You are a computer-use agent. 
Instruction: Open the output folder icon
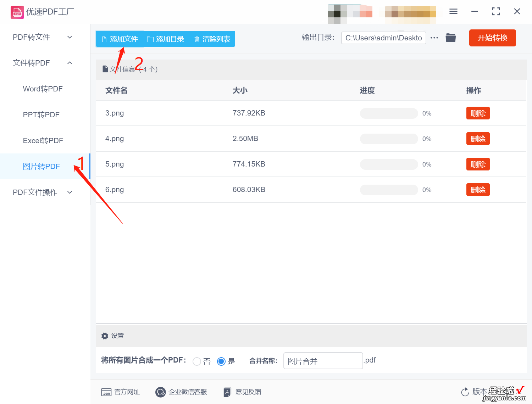450,38
